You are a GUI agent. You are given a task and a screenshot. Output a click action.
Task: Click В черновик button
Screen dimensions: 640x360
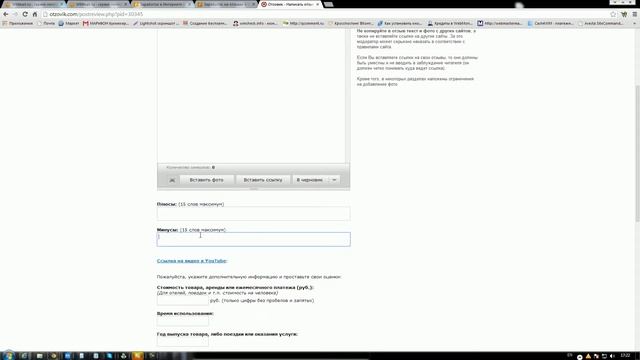310,180
